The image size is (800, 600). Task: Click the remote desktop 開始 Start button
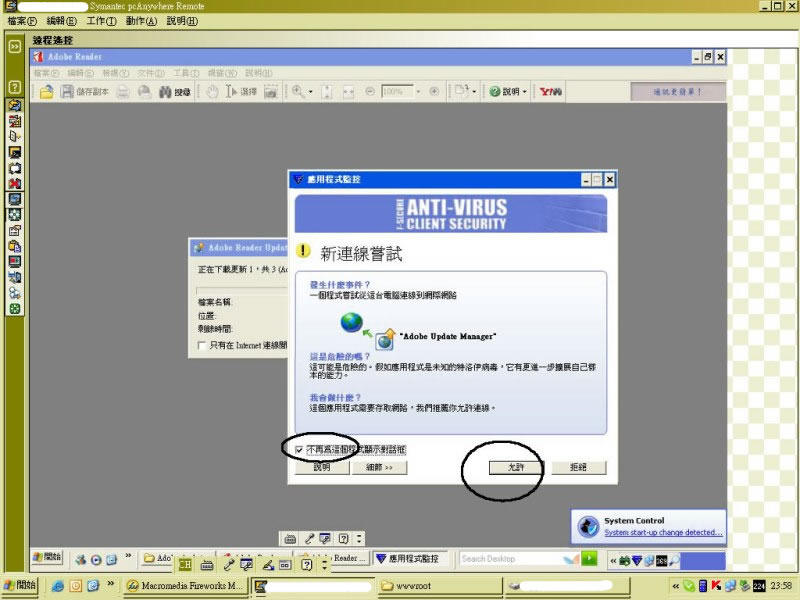coord(47,557)
